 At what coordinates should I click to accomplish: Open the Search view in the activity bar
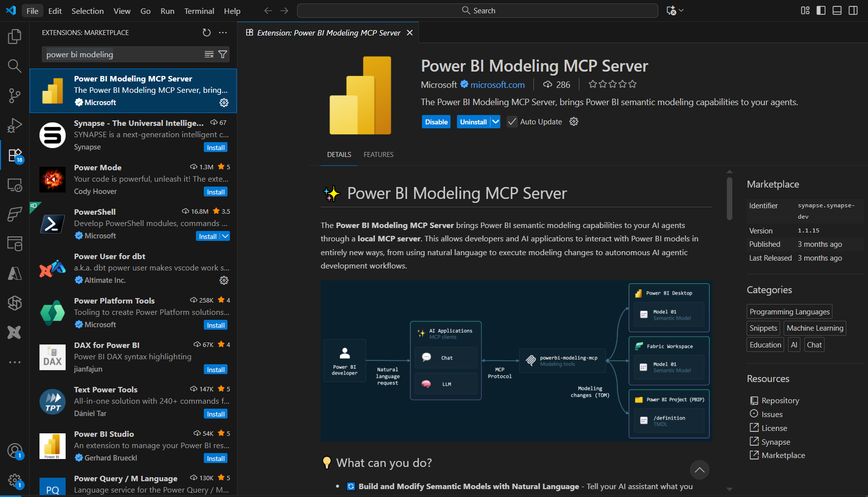pos(15,66)
